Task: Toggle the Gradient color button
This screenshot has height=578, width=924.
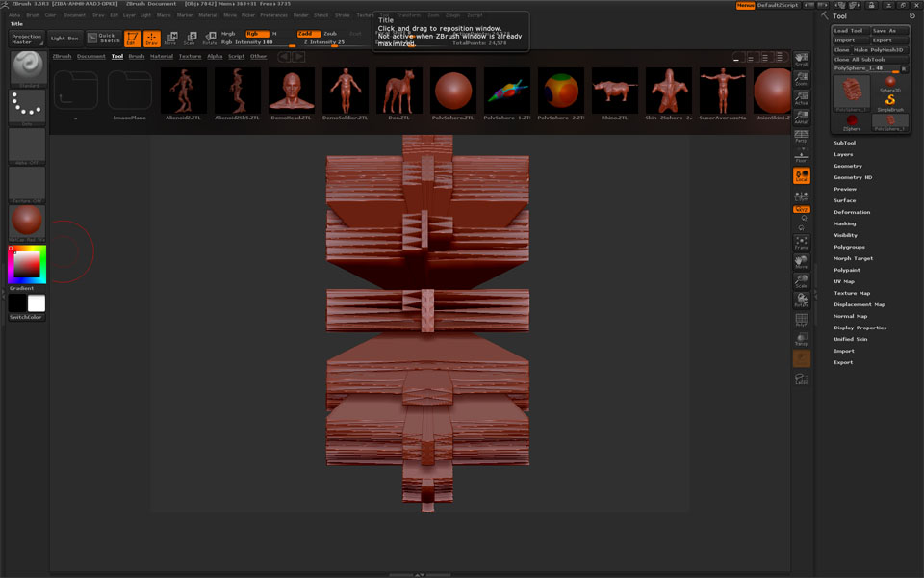Action: (x=22, y=288)
